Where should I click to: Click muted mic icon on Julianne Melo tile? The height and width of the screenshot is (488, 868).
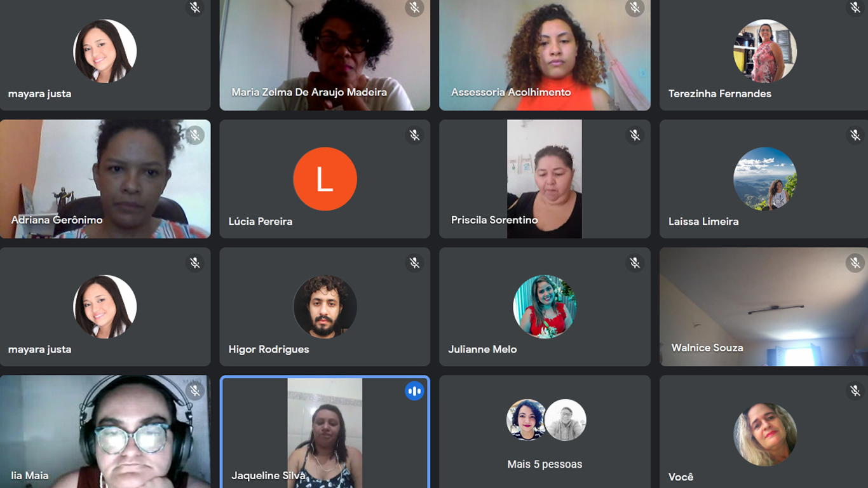coord(635,263)
